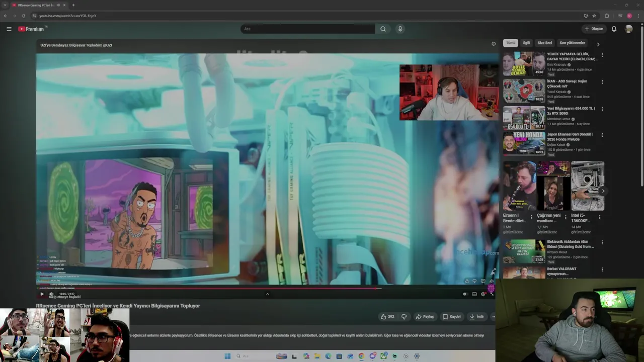Open options for 2026 Honda Prelude video
Screen dimensions: 644x362
click(x=602, y=135)
